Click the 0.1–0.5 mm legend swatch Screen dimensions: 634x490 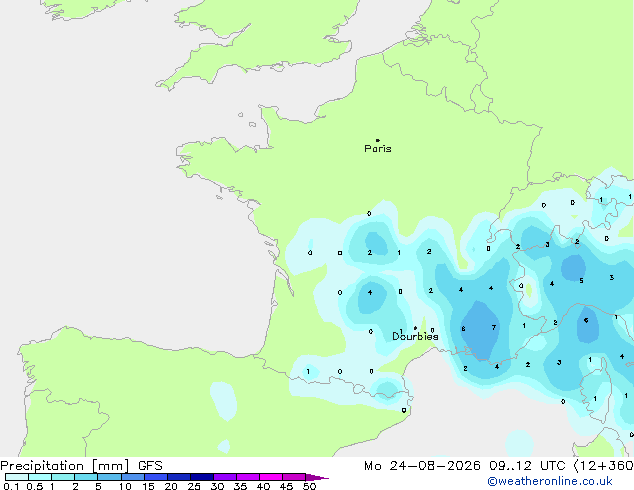pos(17,477)
